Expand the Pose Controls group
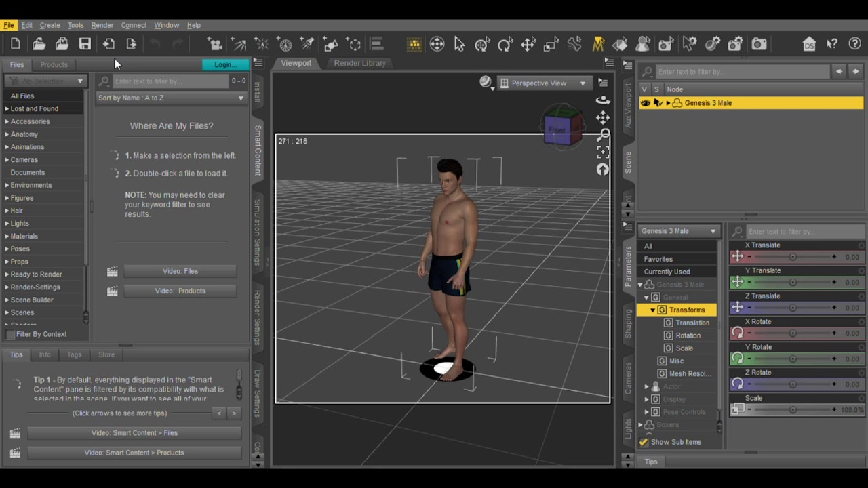Image resolution: width=868 pixels, height=488 pixels. point(647,412)
